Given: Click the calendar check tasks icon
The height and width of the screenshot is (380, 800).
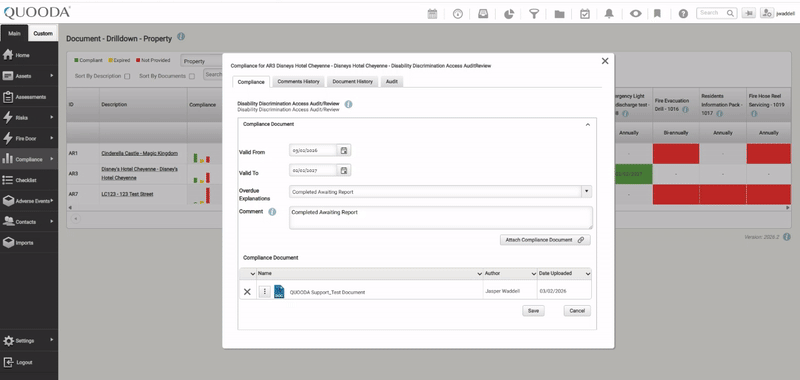Looking at the screenshot, I should tap(585, 14).
